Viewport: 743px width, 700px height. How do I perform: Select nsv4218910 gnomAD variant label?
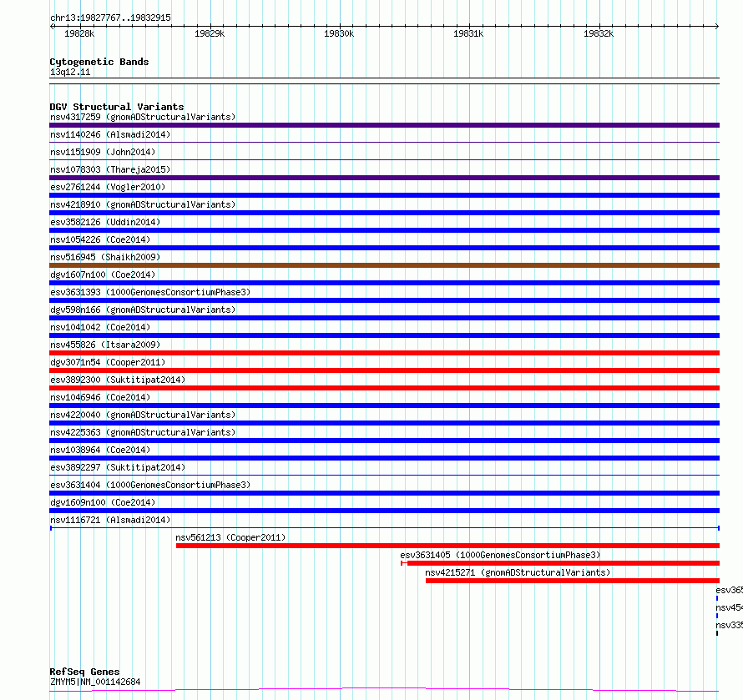143,204
